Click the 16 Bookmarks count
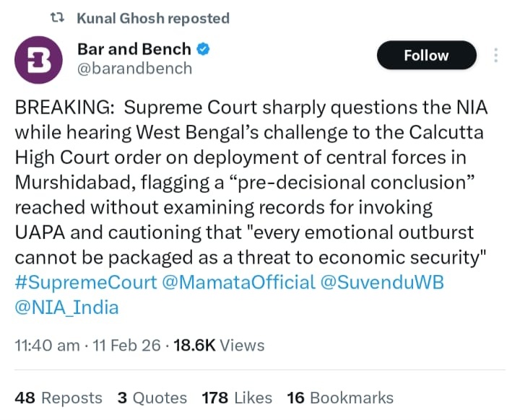Screen dimensions: 520x420 340,398
